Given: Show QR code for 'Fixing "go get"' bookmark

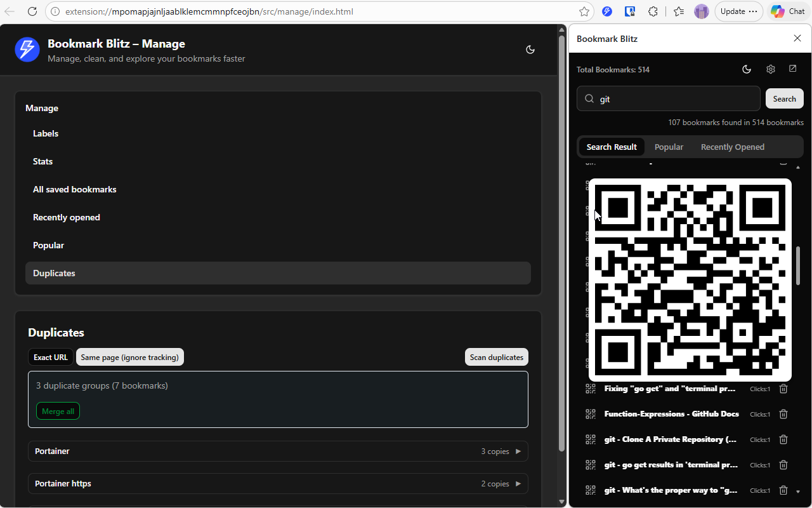Looking at the screenshot, I should click(x=591, y=389).
